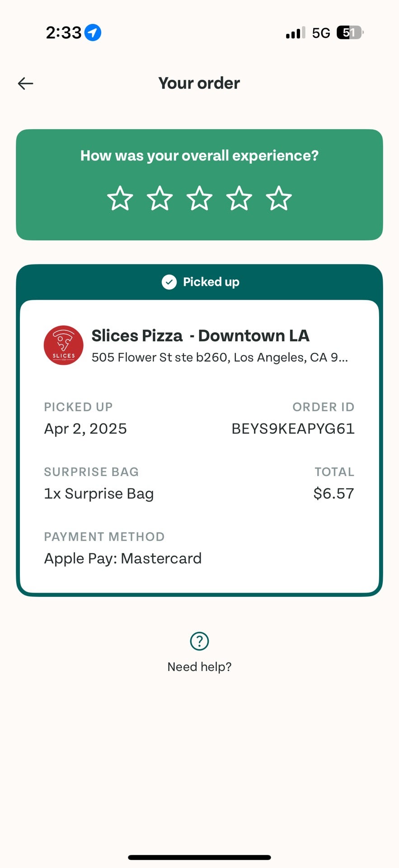The width and height of the screenshot is (399, 868).
Task: Give a five-star overall rating
Action: tap(279, 198)
